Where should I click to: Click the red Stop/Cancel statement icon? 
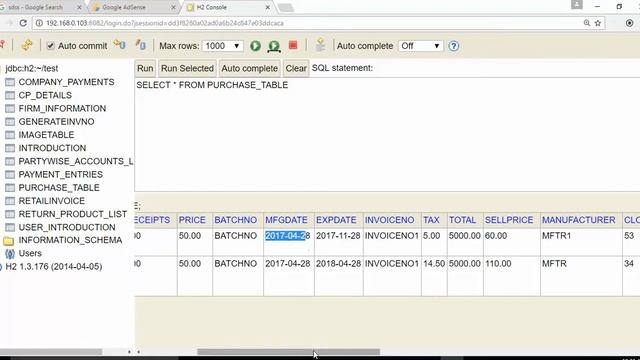[293, 45]
